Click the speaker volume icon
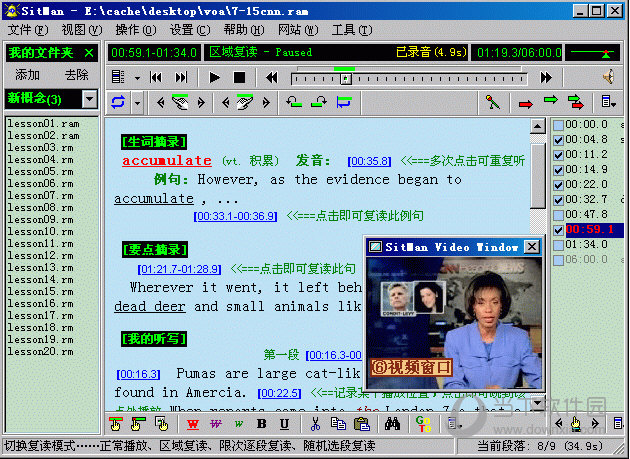Screen dimensions: 630x459 [x=609, y=77]
